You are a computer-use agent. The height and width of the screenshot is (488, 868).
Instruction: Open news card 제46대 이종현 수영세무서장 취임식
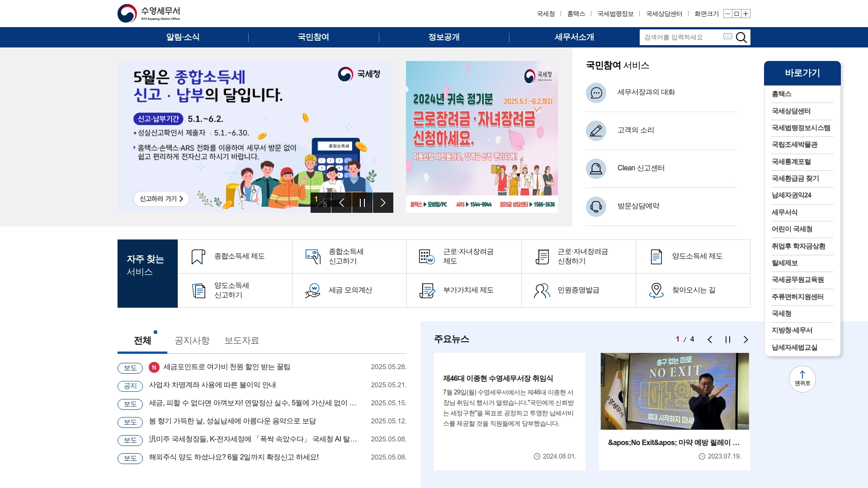[509, 412]
